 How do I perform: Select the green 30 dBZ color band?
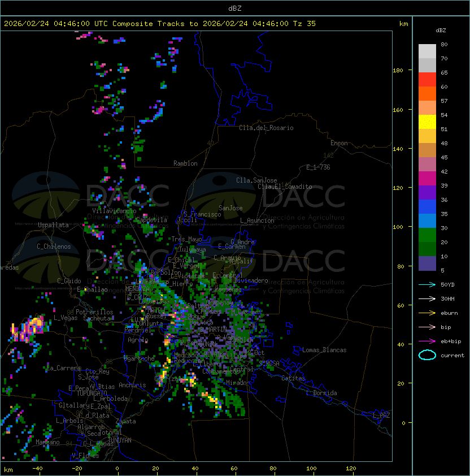[427, 235]
